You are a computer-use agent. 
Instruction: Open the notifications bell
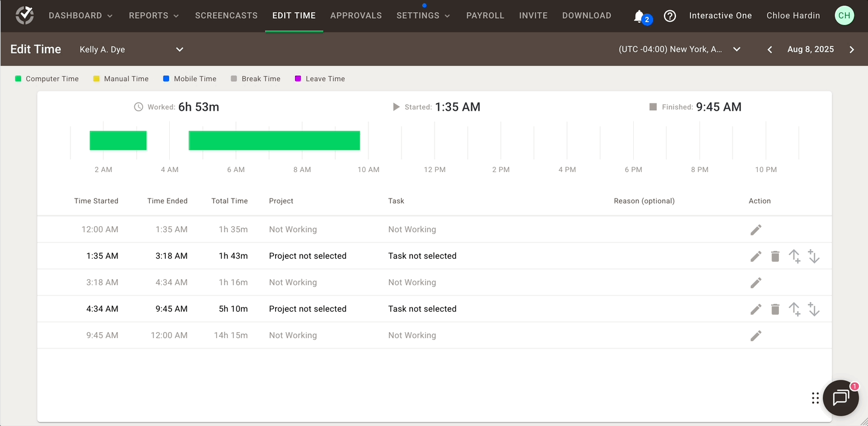point(638,15)
